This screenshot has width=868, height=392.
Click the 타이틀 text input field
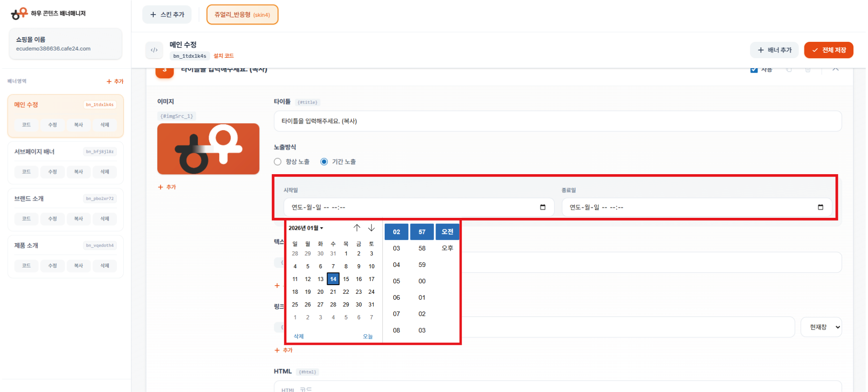pos(557,121)
